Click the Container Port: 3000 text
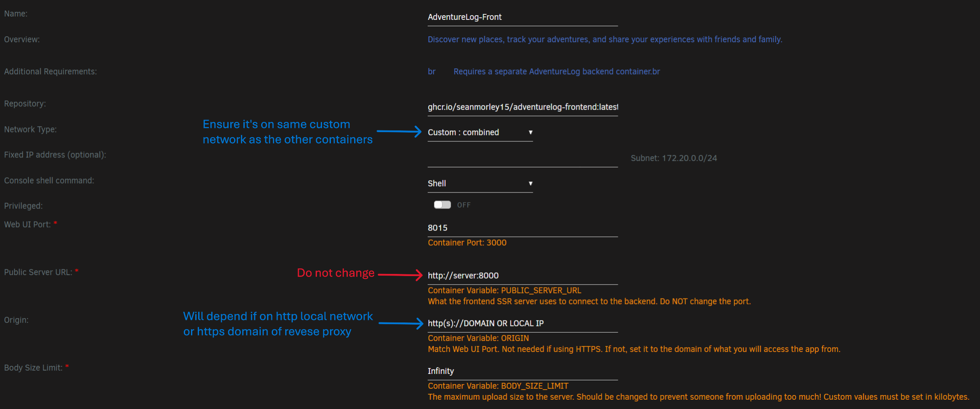 point(467,243)
